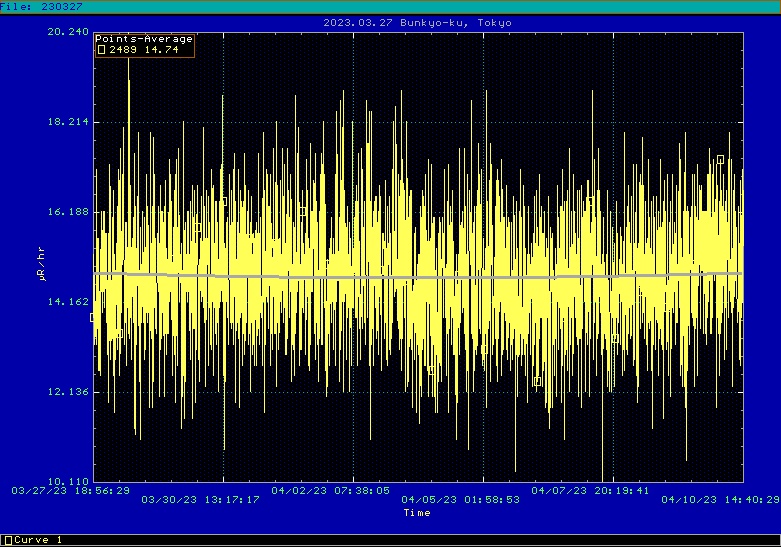Click the µR/hr y-axis label
The image size is (781, 547).
42,267
